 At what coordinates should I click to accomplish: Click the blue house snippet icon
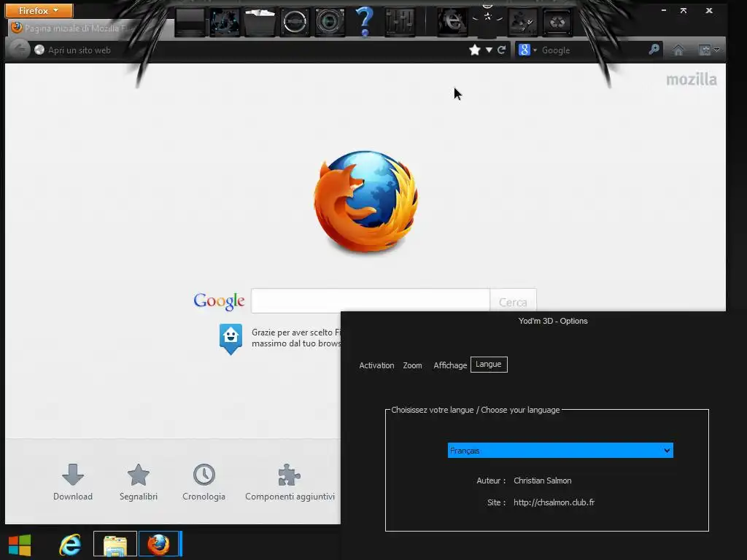coord(231,338)
